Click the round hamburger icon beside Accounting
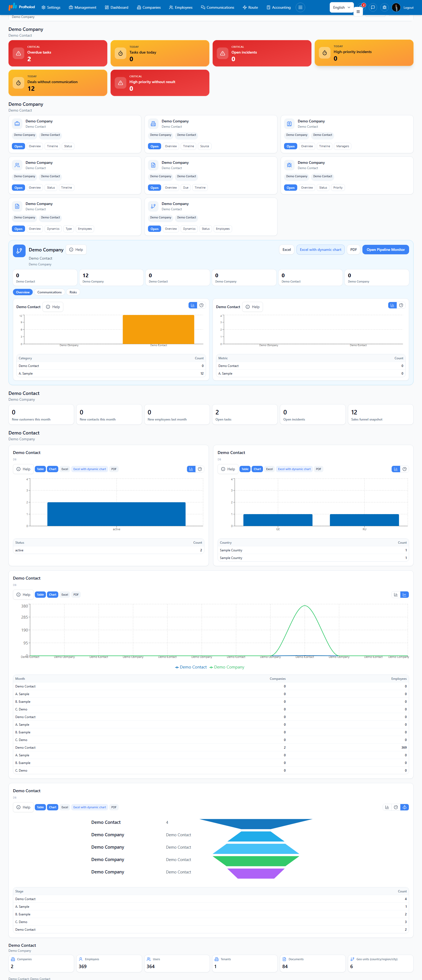The image size is (422, 980). [x=300, y=7]
